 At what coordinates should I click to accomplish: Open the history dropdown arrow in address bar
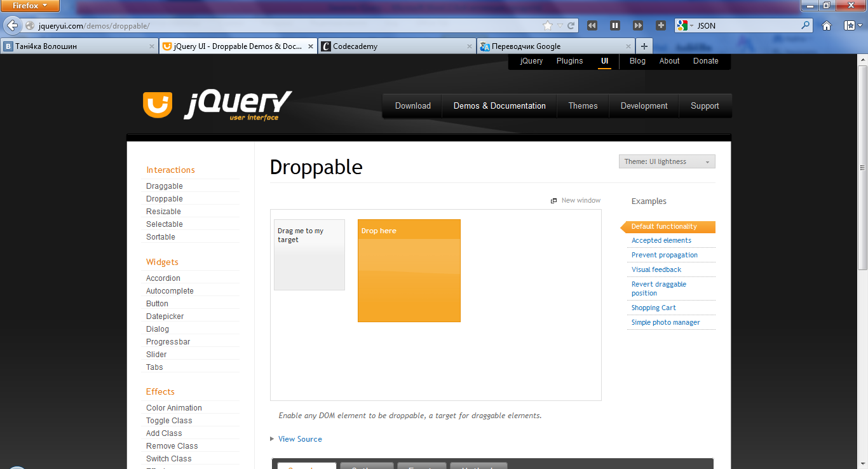[560, 26]
